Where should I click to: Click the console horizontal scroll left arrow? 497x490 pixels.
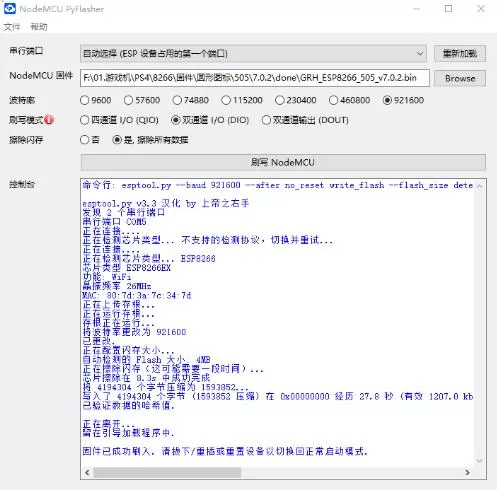point(87,472)
